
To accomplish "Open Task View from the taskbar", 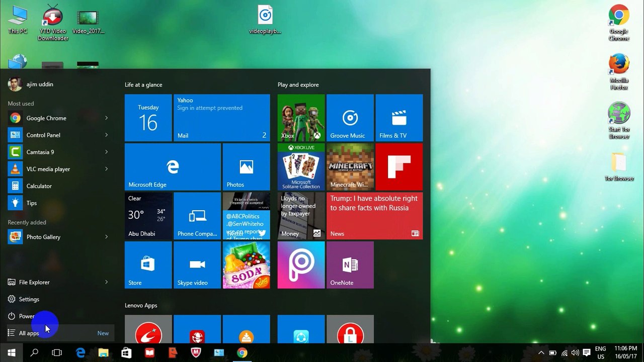I will click(57, 352).
